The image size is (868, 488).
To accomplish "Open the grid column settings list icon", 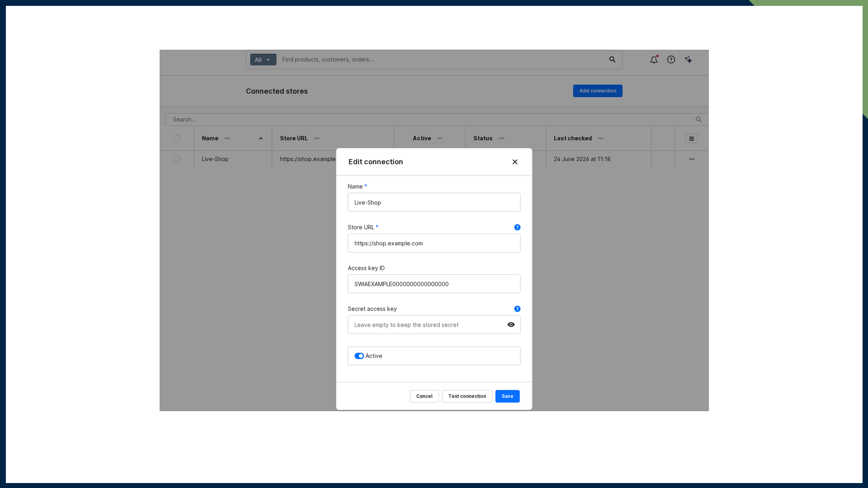I will coord(691,138).
